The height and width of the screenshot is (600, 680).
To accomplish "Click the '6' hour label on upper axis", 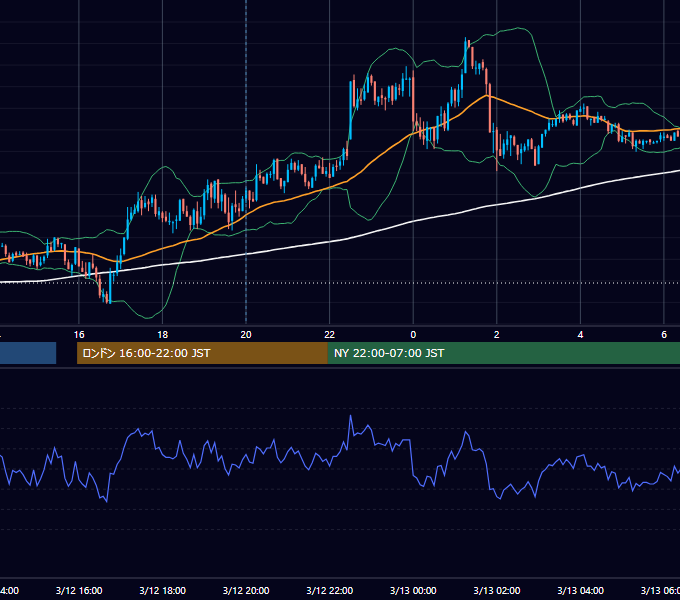I will [664, 335].
